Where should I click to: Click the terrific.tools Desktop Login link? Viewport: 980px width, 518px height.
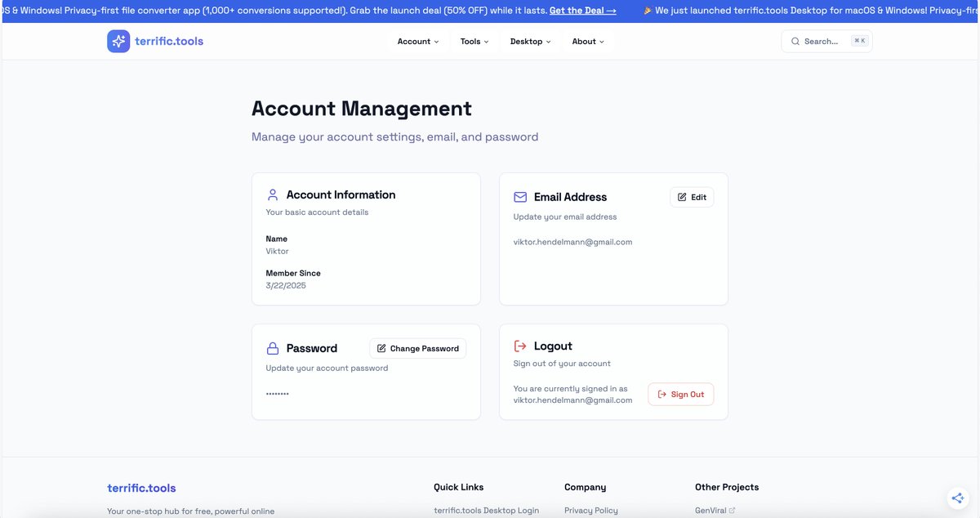pos(486,510)
